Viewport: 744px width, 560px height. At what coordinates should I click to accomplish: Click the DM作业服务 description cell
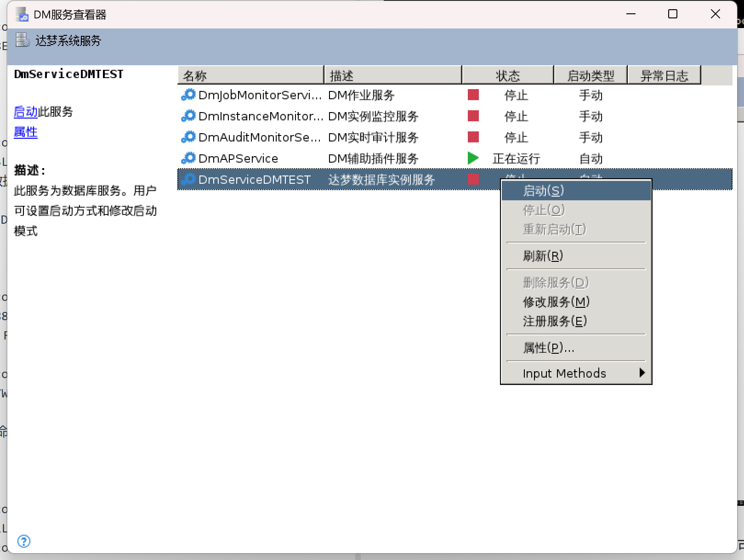point(361,95)
